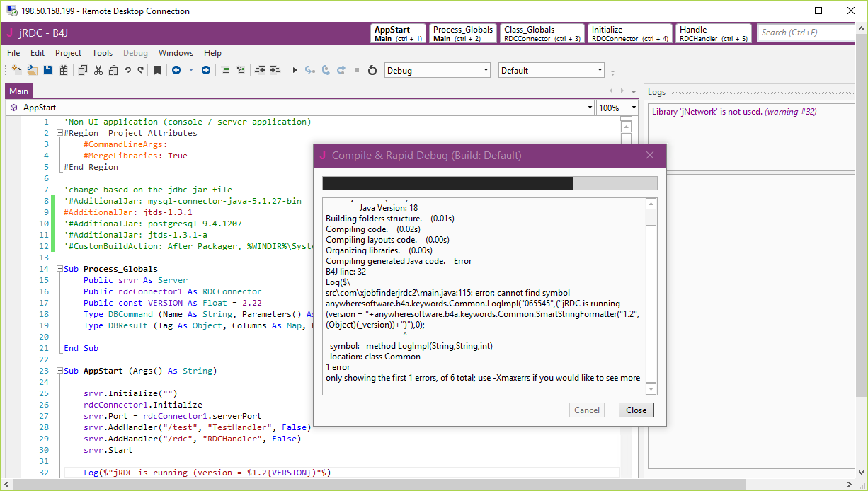The width and height of the screenshot is (868, 491).
Task: Toggle bookmark using the toolbar bookmark icon
Action: click(157, 70)
